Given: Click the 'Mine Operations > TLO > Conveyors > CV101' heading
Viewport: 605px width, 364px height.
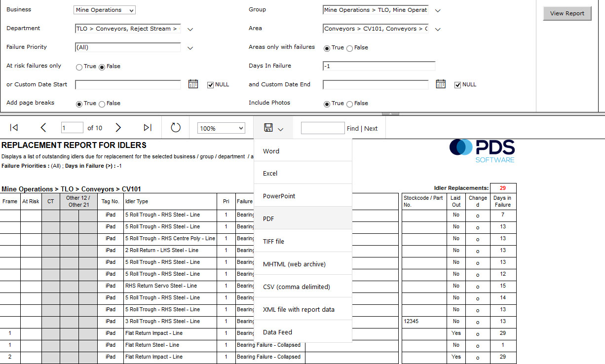Looking at the screenshot, I should 72,189.
